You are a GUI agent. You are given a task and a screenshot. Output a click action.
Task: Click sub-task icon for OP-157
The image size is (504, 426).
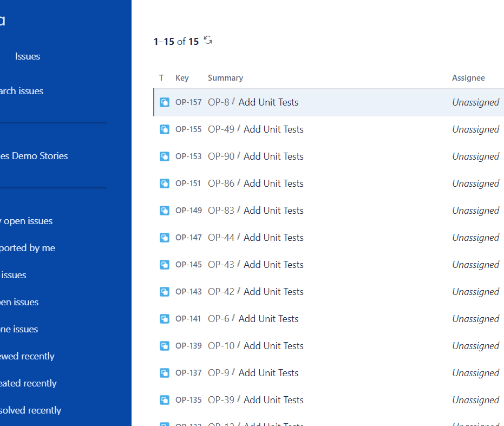pyautogui.click(x=165, y=102)
